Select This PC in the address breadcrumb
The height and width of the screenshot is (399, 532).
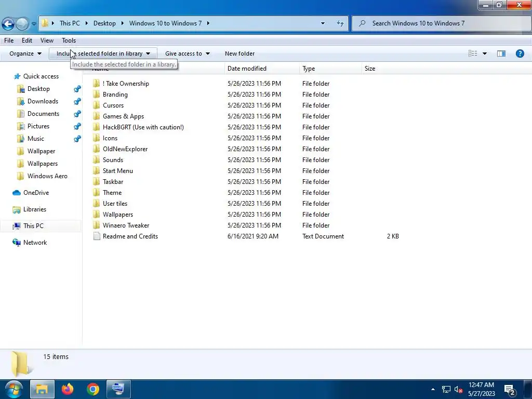click(x=70, y=23)
